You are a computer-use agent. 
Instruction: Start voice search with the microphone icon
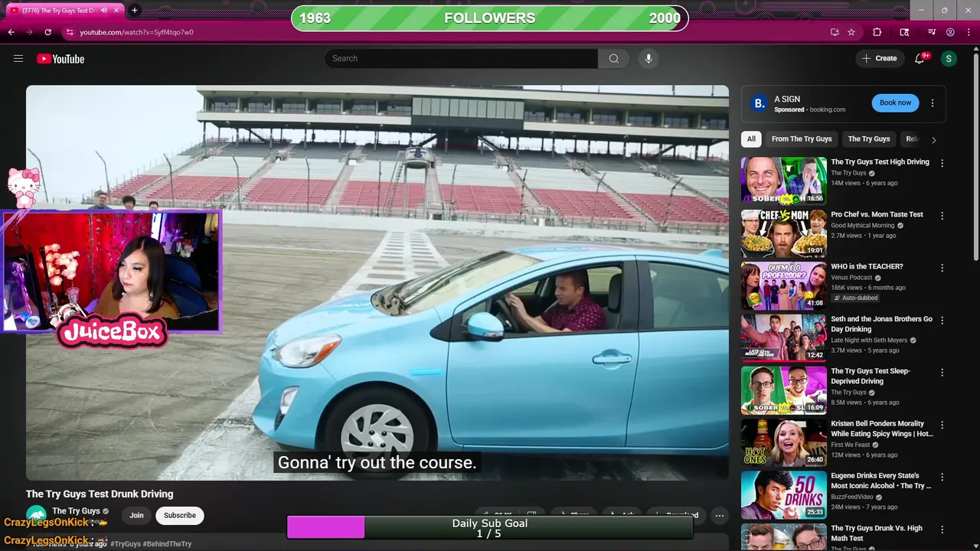(x=648, y=58)
